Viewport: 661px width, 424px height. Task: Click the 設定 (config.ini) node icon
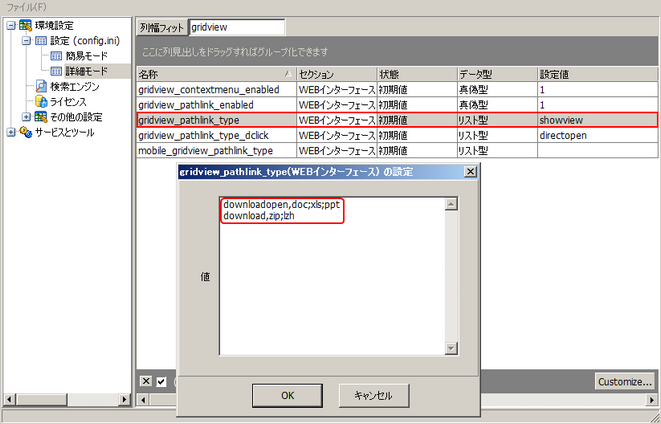click(41, 41)
